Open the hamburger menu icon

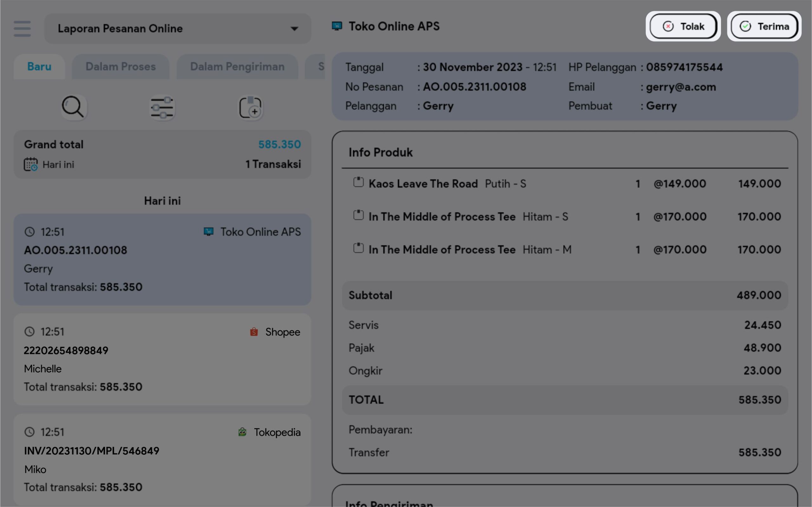[22, 29]
